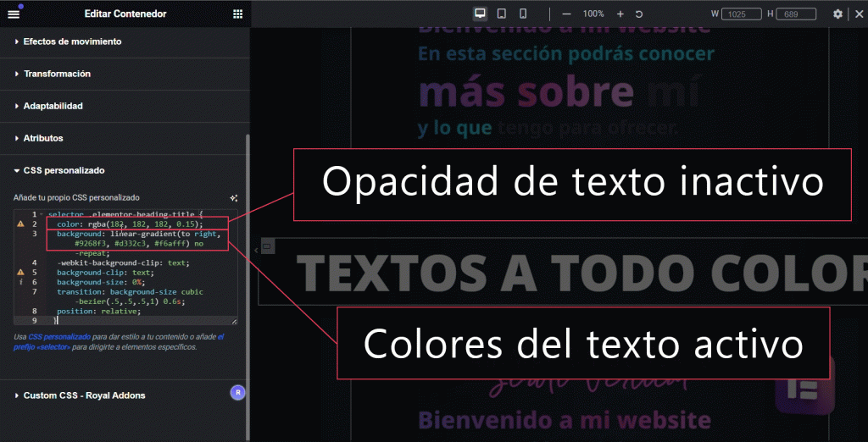Open responsive settings gear icon
The height and width of the screenshot is (442, 868).
click(837, 14)
